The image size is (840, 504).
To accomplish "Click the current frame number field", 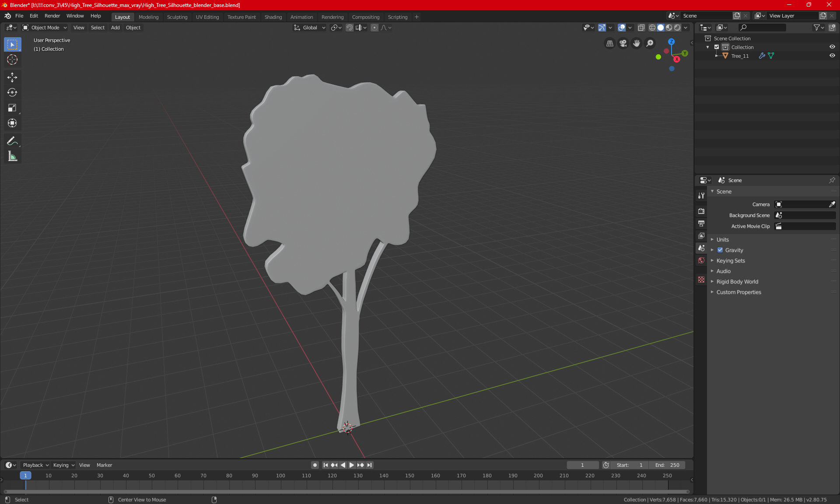I will (x=582, y=465).
